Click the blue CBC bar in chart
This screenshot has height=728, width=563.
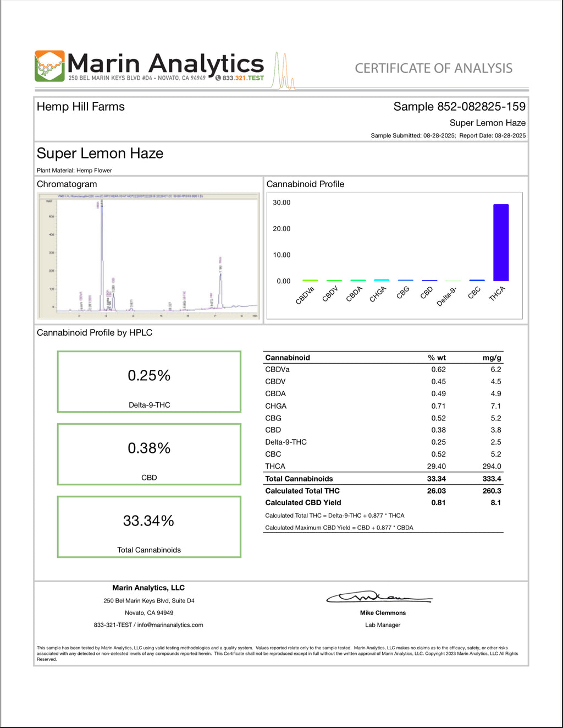click(477, 280)
